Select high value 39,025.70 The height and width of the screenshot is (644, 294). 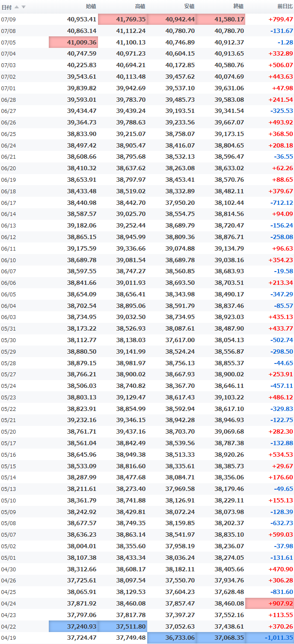131,214
